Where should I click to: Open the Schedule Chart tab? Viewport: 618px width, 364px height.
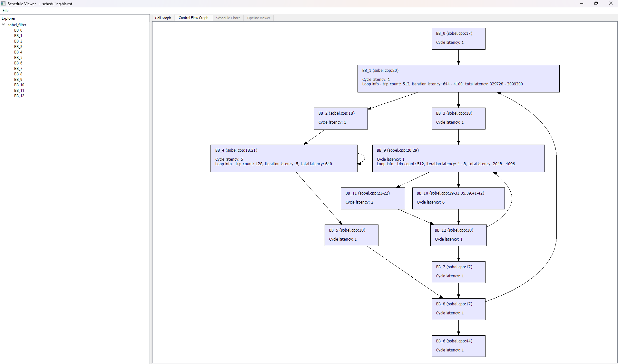coord(228,18)
